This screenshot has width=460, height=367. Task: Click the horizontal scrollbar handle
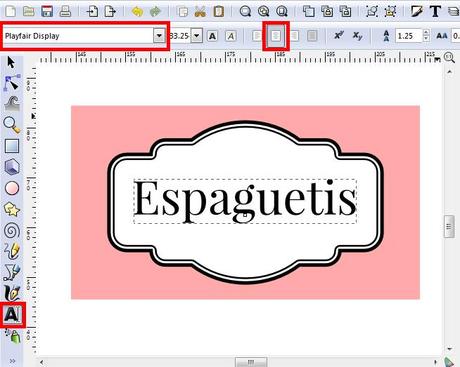[251, 362]
